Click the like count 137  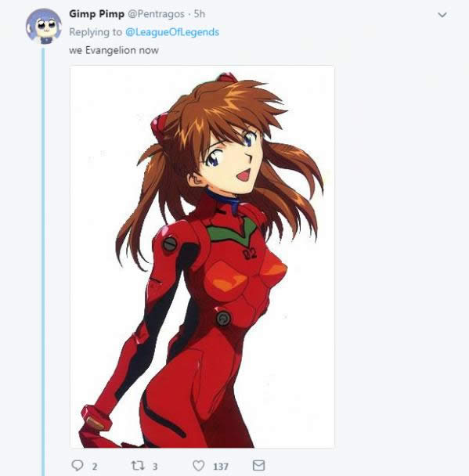point(221,467)
